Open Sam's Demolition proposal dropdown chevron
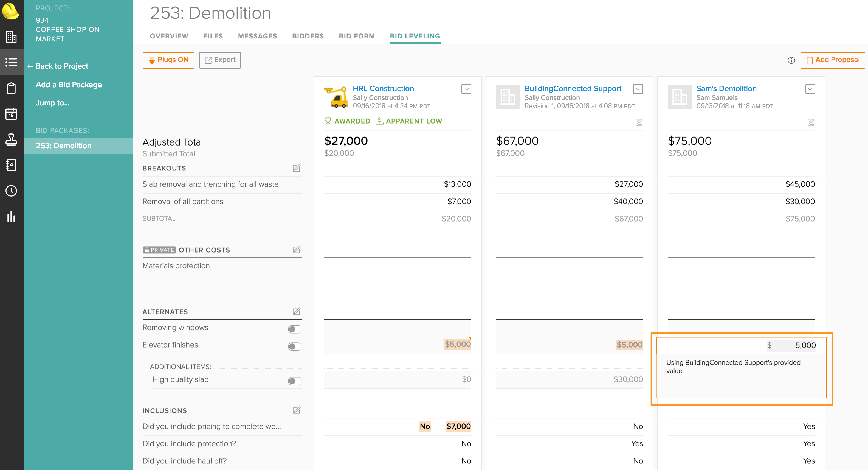The image size is (868, 470). point(810,89)
